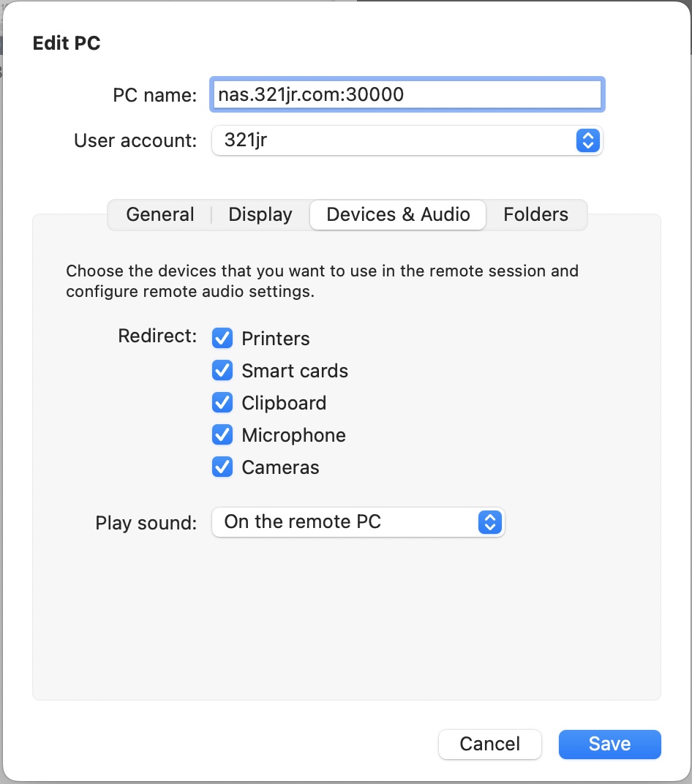Click User account blue stepper arrows
Screen dimensions: 692x784
[x=588, y=140]
